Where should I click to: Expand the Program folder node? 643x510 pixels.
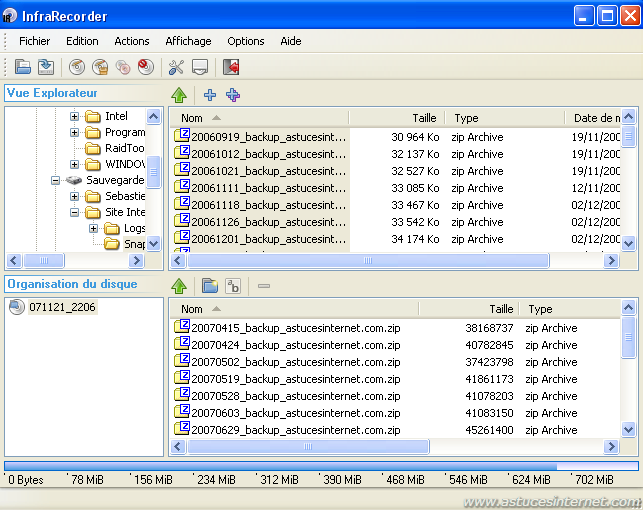[74, 132]
